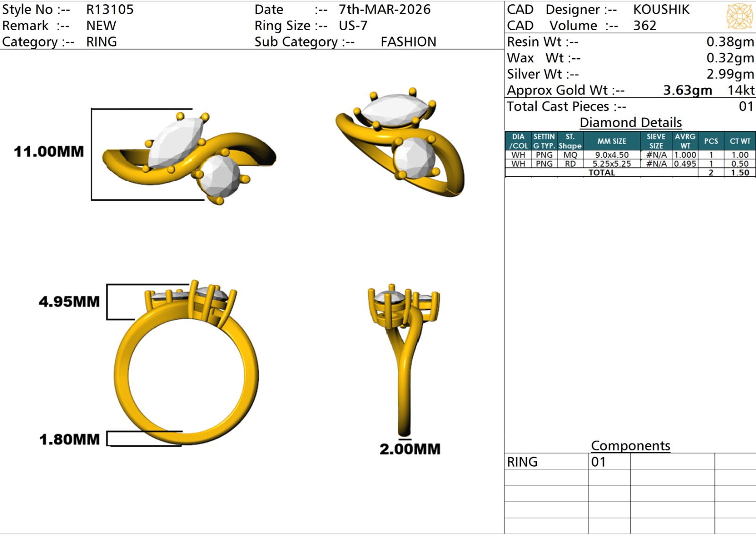Select the Approx Gold Wt 3.63gm value
This screenshot has width=756, height=535.
tap(687, 90)
